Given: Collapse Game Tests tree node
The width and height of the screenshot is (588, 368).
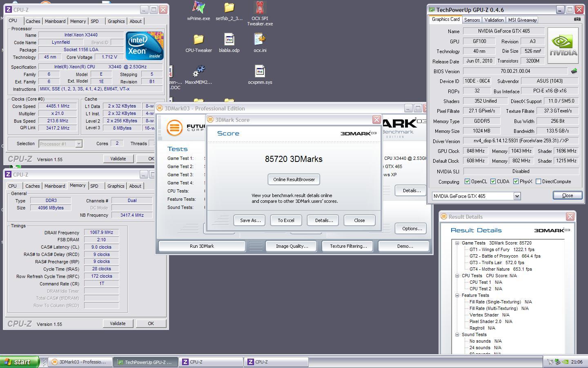Looking at the screenshot, I should coord(457,243).
